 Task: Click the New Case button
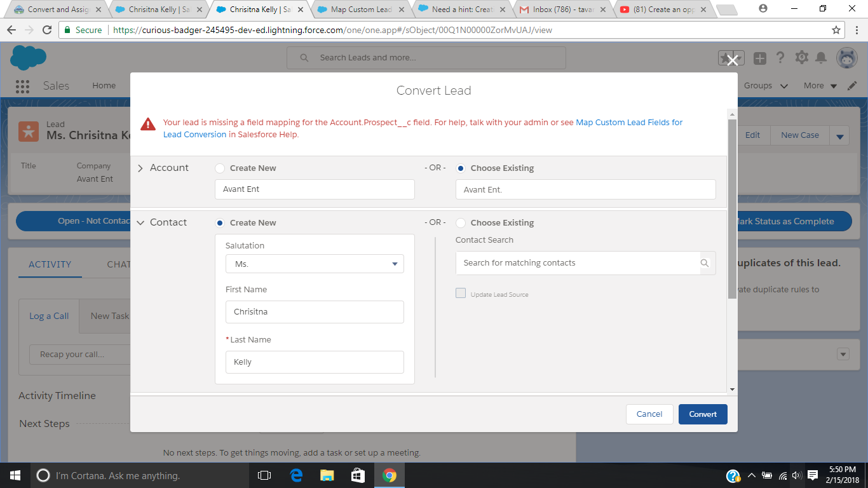click(x=800, y=135)
